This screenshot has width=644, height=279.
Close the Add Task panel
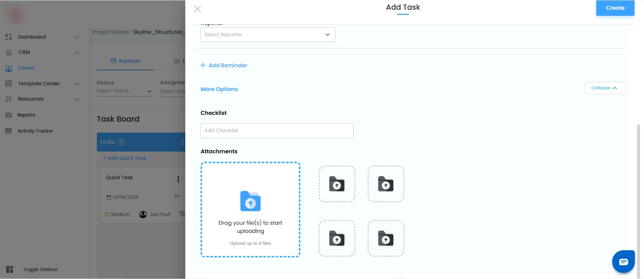point(198,9)
